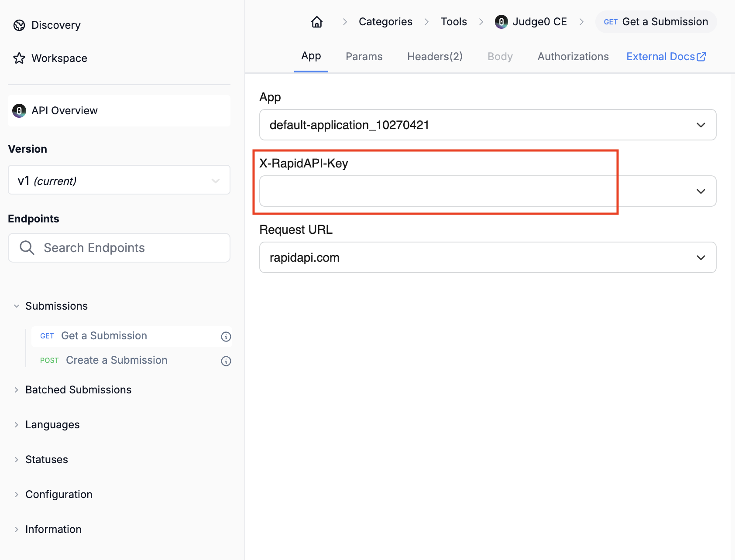Click the Batched Submissions label
This screenshot has height=560, width=735.
point(79,390)
